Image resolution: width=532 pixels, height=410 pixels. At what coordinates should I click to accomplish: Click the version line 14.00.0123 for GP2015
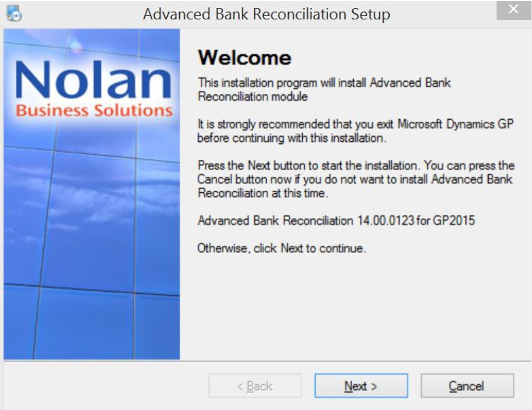[x=336, y=220]
